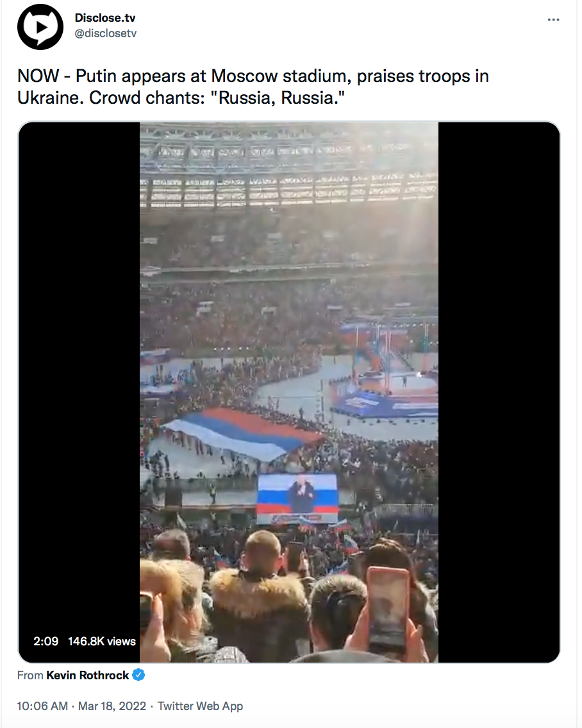Screen dimensions: 582x728
Task: Open the Disclose.tv display name link
Action: [x=105, y=17]
